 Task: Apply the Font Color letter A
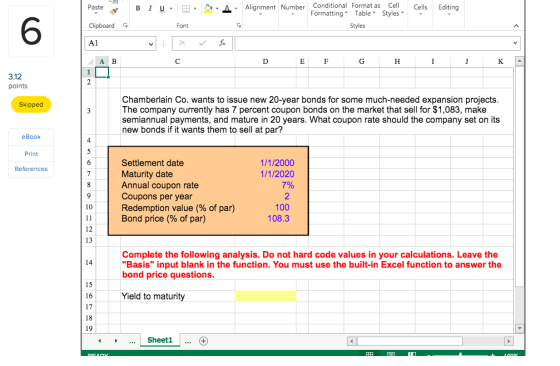227,9
